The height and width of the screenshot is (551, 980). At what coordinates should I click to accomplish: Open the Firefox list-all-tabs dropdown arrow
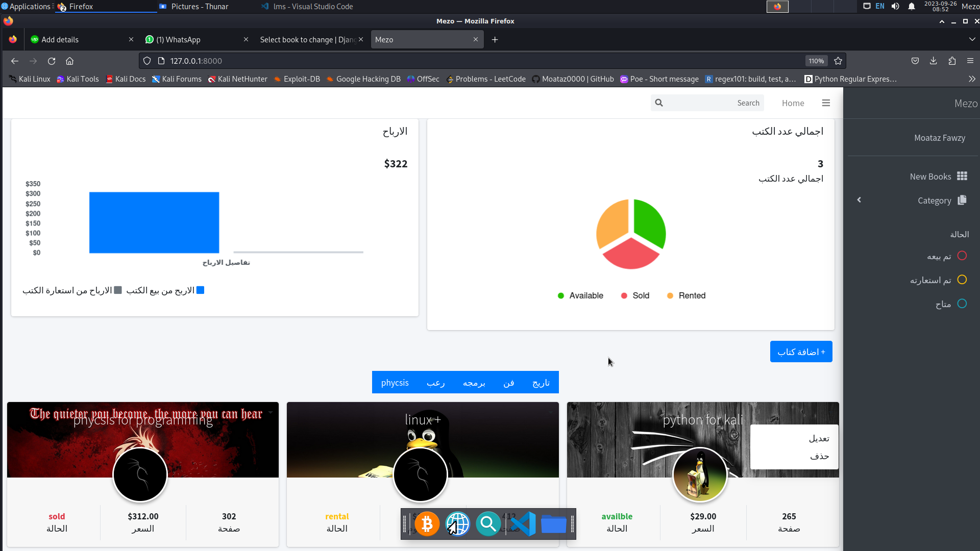pos(972,40)
